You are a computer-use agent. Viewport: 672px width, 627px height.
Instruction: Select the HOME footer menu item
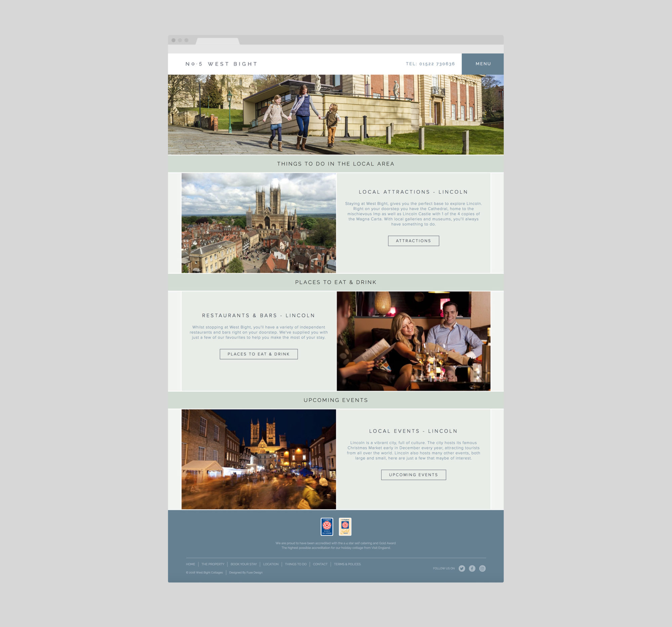pos(191,564)
